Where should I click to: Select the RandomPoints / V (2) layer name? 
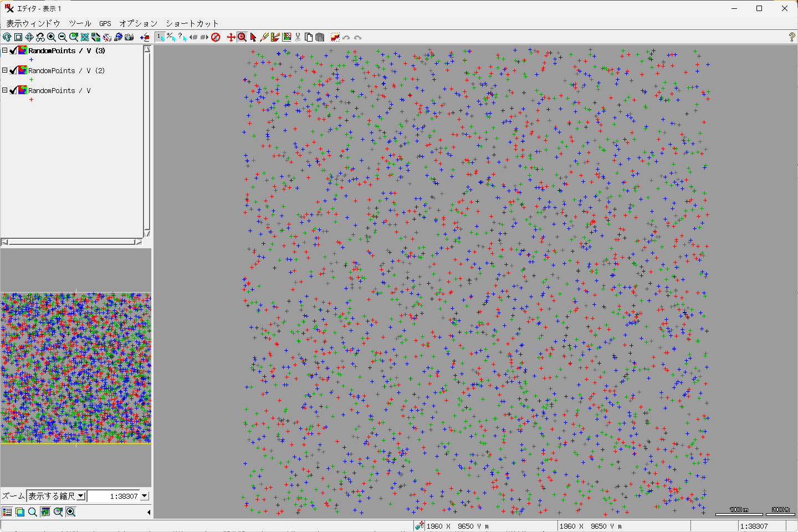[66, 70]
